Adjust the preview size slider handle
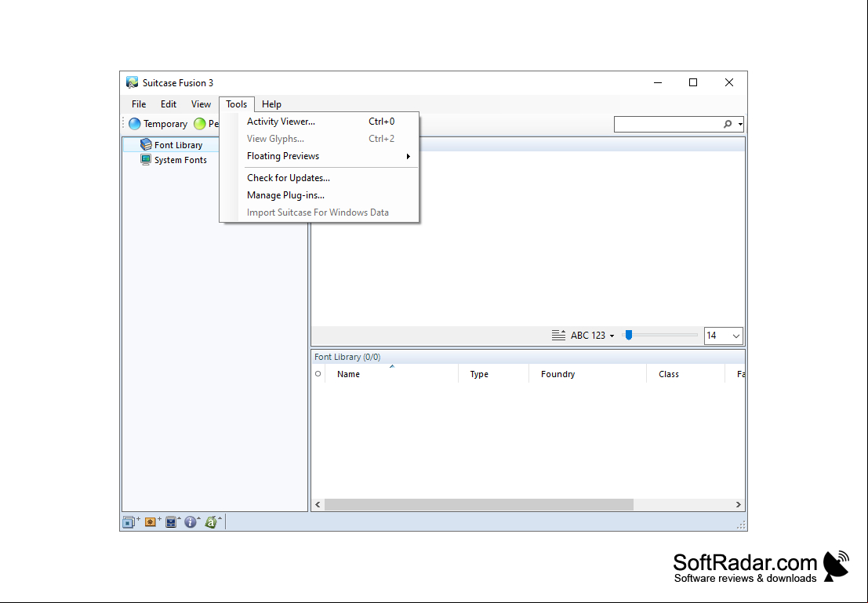 click(x=629, y=335)
